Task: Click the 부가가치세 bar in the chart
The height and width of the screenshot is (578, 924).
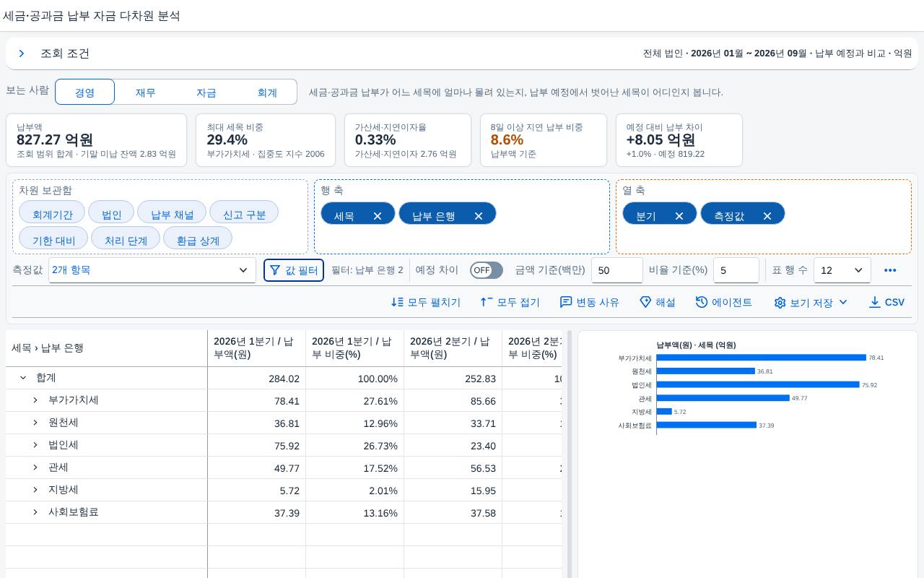Action: 761,358
